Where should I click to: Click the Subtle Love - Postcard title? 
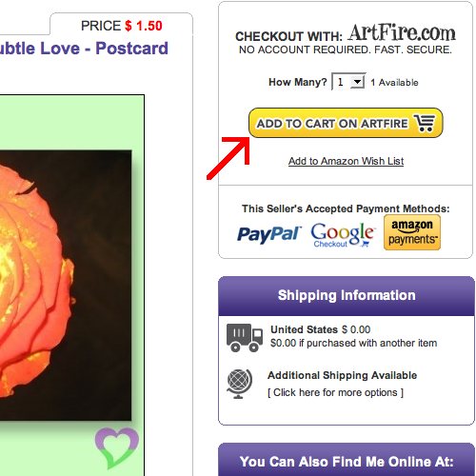tap(84, 49)
